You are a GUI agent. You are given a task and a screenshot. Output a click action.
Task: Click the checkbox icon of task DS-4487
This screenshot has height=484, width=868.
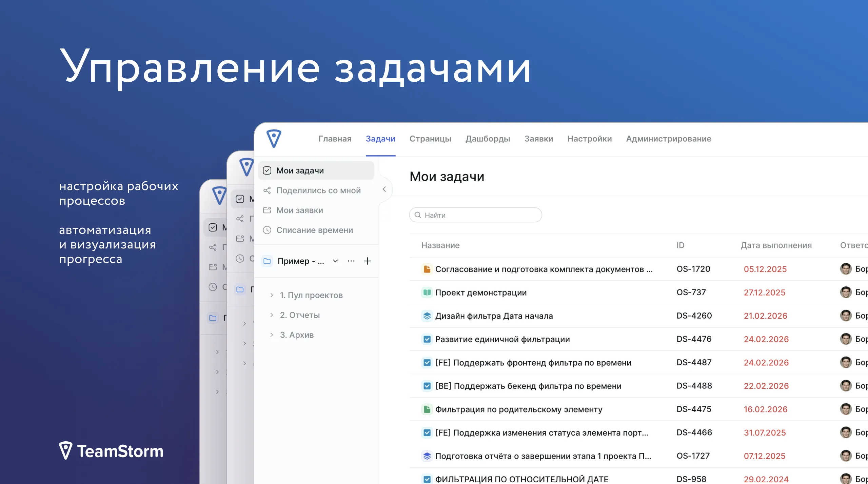tap(427, 362)
